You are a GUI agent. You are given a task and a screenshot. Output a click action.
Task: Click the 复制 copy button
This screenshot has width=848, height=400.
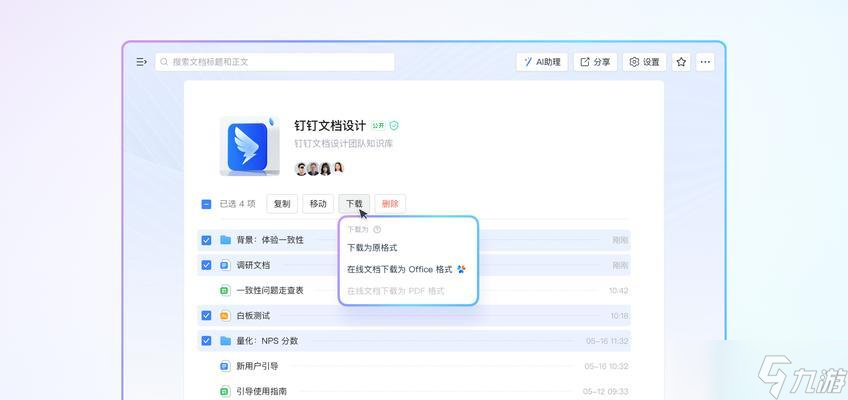click(x=282, y=204)
